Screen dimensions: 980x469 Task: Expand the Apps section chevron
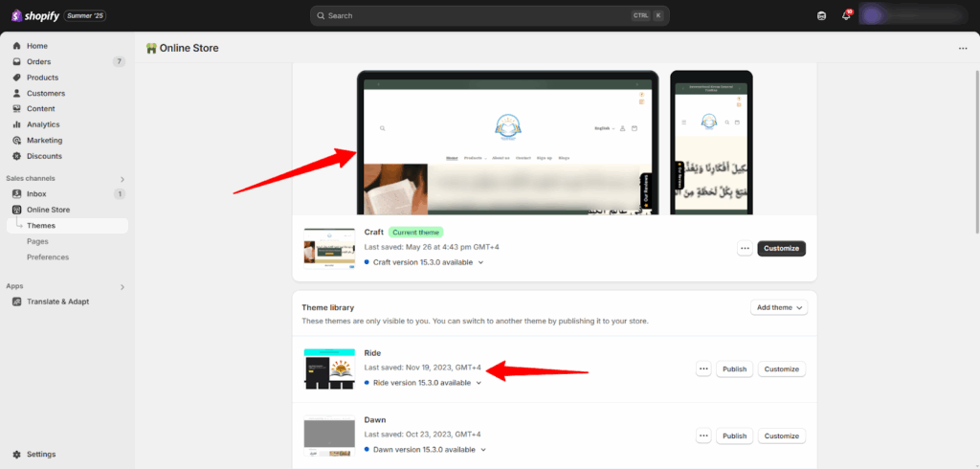(x=122, y=286)
